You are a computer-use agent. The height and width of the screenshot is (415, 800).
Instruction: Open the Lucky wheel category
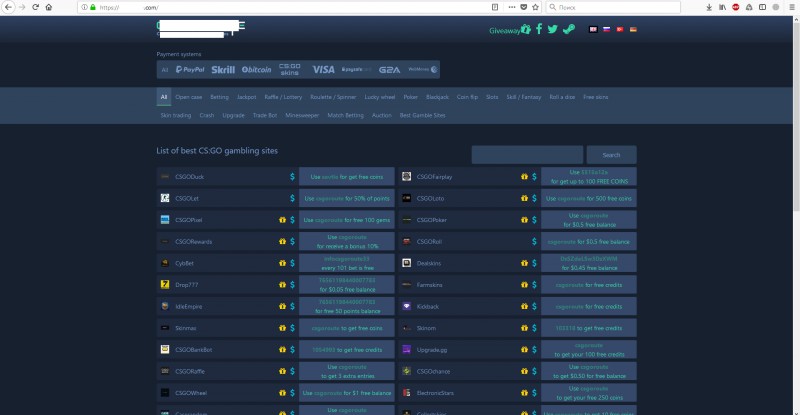pos(380,97)
